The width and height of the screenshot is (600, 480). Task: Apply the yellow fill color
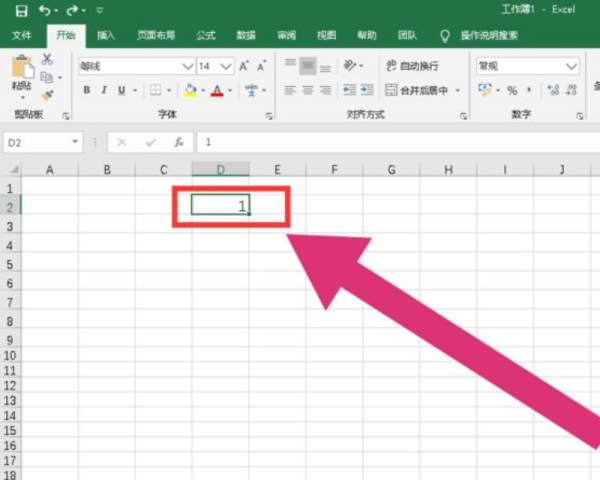[190, 90]
